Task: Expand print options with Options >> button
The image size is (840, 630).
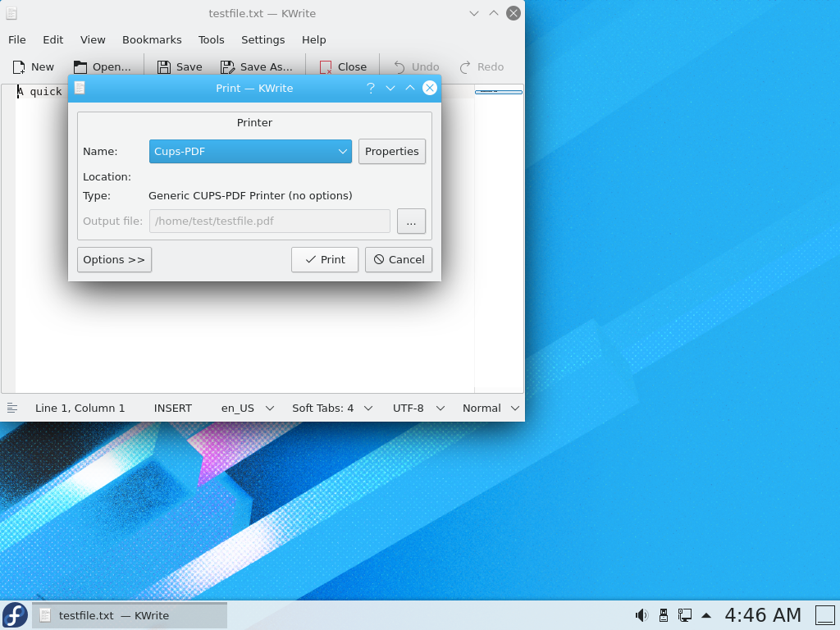Action: click(x=114, y=260)
